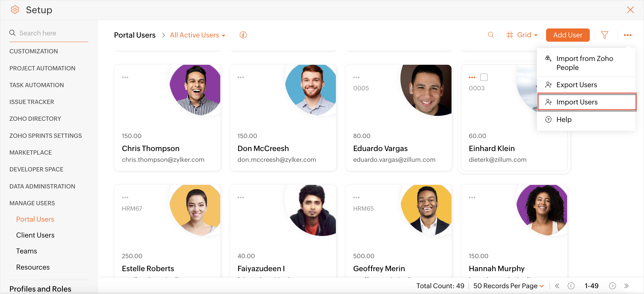Go to the next page arrow
Screen dimensions: 644x294
tap(612, 286)
